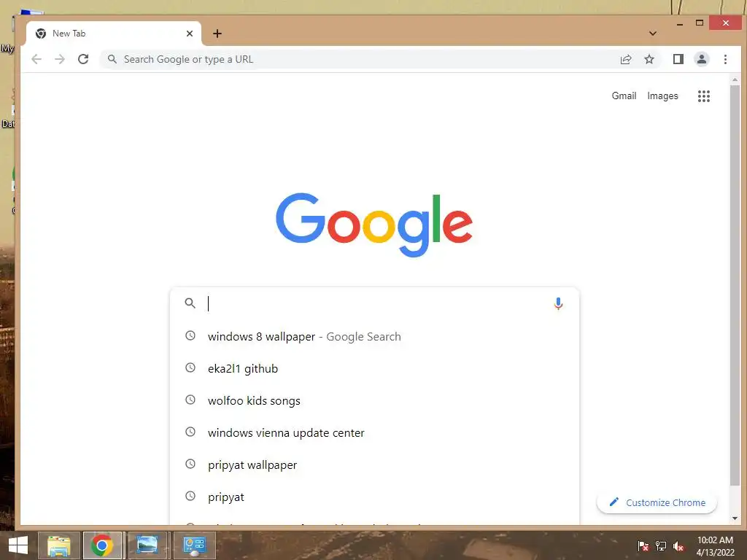747x560 pixels.
Task: Switch to the New Tab tab
Action: point(114,34)
